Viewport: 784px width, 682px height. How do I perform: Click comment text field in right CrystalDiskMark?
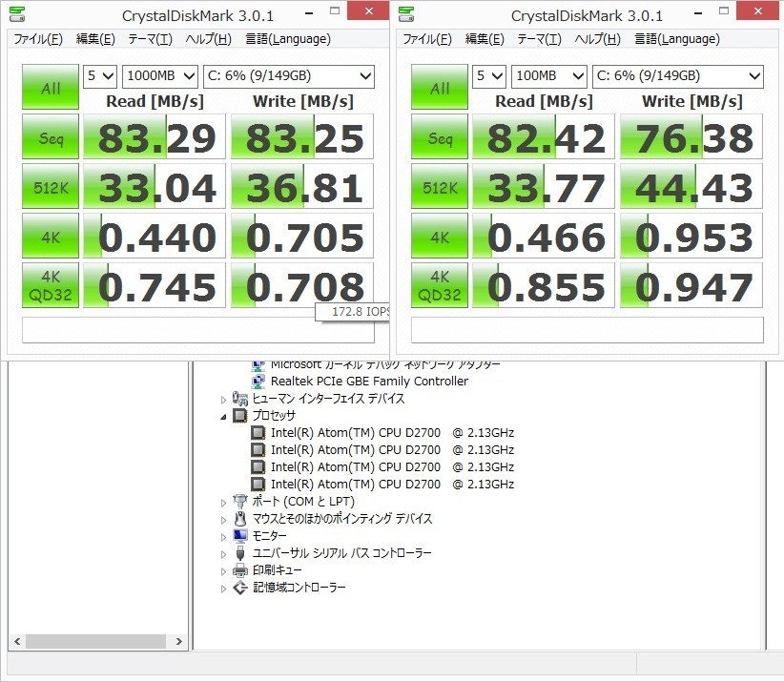point(588,330)
